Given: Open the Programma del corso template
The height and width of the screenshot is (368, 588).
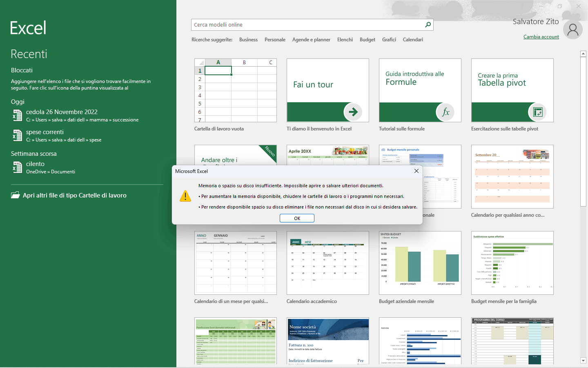Looking at the screenshot, I should click(x=512, y=341).
